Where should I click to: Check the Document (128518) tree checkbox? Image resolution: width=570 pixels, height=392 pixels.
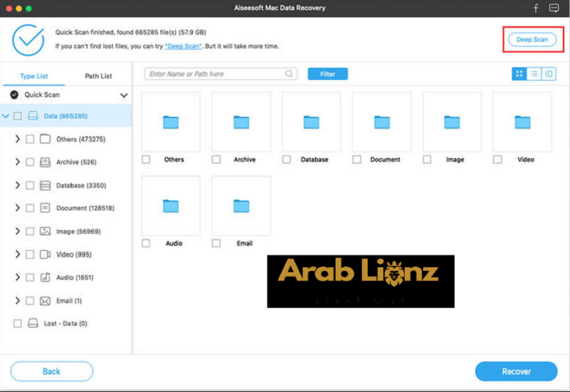[x=30, y=208]
